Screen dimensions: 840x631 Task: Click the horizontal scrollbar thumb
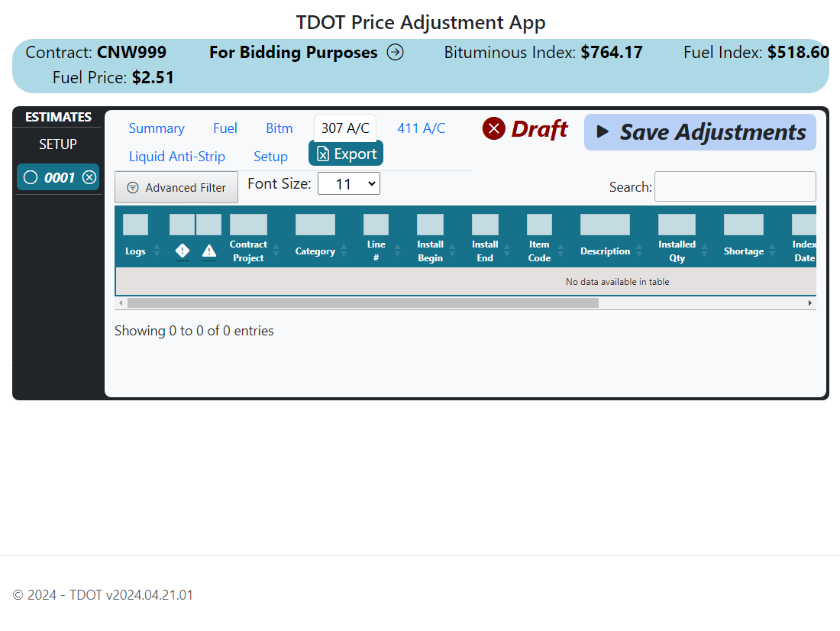363,303
